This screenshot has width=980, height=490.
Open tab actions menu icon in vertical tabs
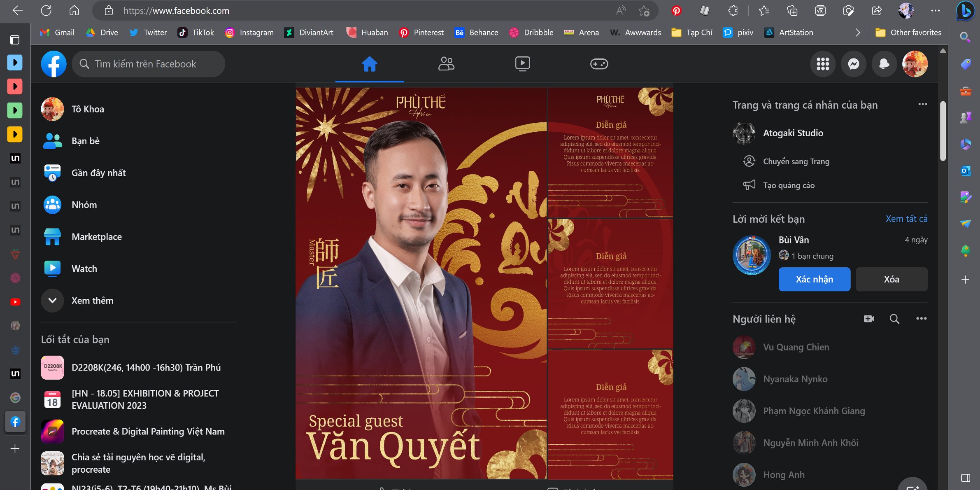pyautogui.click(x=15, y=40)
